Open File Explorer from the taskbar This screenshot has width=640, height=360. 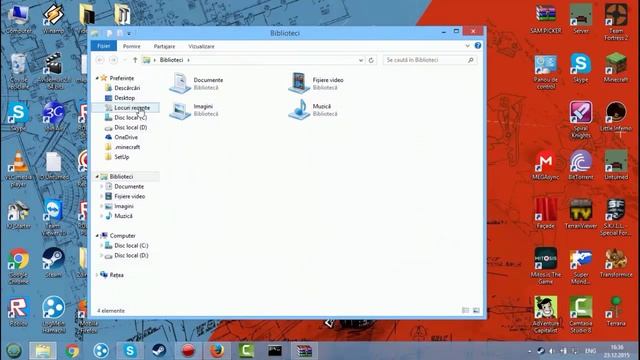point(43,351)
